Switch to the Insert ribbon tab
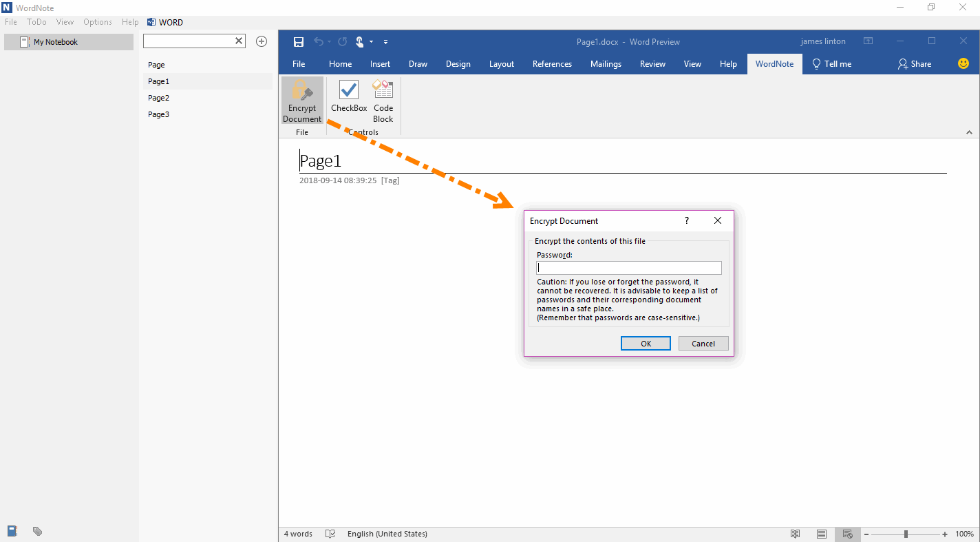This screenshot has height=542, width=980. pyautogui.click(x=380, y=64)
